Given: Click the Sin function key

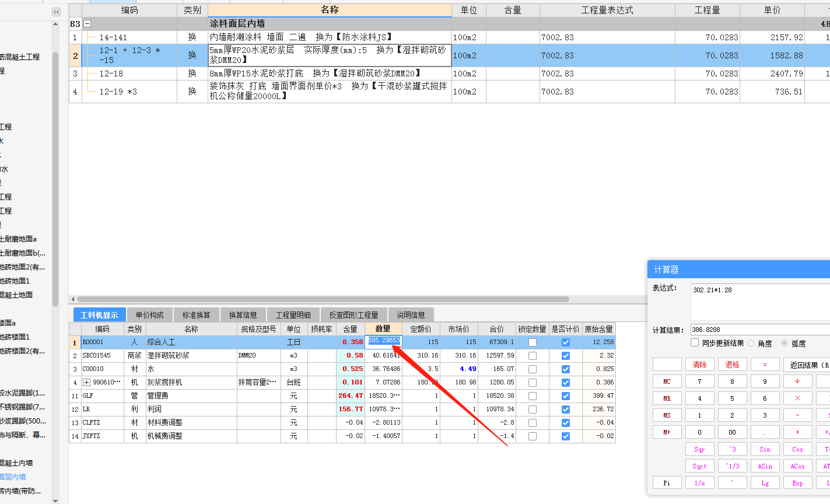Looking at the screenshot, I should coord(765,449).
